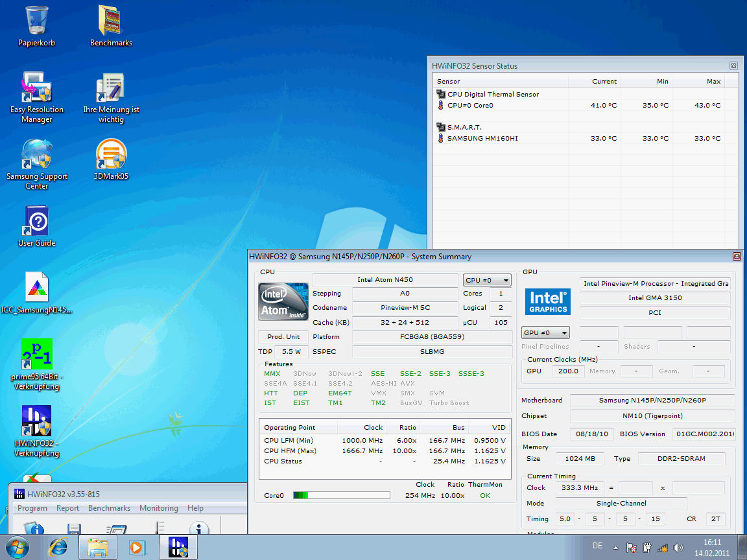Open the User Guide desktop icon
Viewport: 747px width, 560px height.
click(37, 226)
